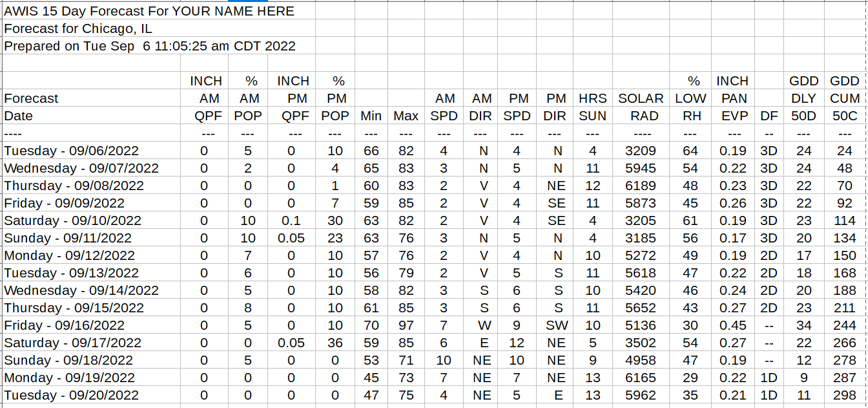Select the PM QPF cell showing 0.1
This screenshot has width=868, height=408.
pos(291,220)
